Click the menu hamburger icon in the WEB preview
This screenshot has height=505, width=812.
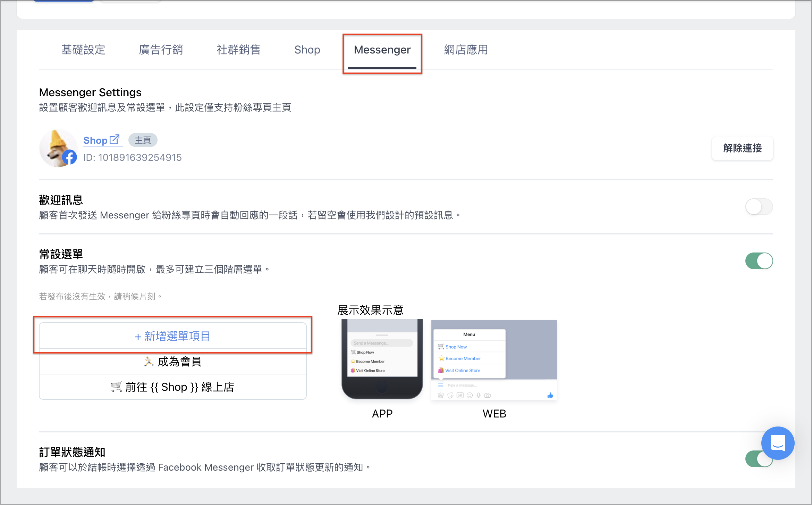[441, 385]
